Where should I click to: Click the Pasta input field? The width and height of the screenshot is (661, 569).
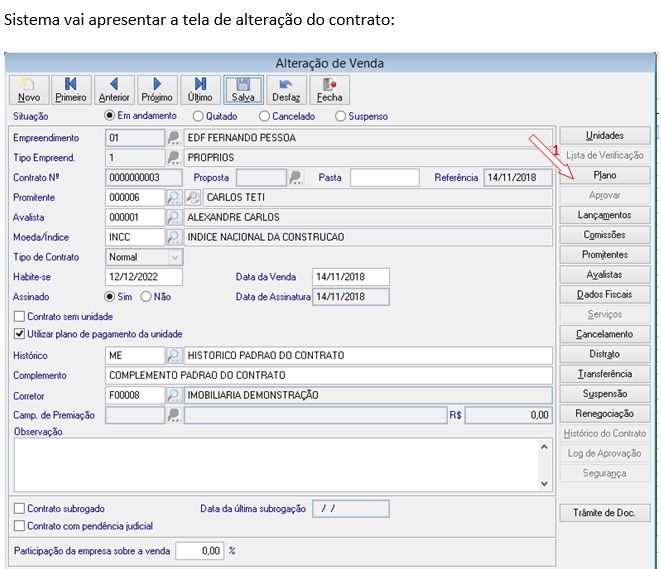pyautogui.click(x=385, y=177)
